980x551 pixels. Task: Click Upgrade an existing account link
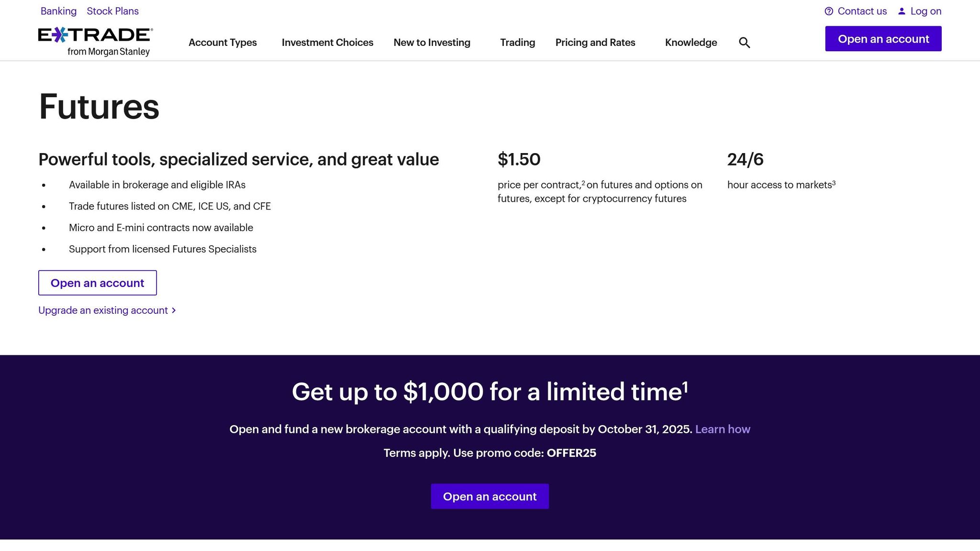click(103, 310)
